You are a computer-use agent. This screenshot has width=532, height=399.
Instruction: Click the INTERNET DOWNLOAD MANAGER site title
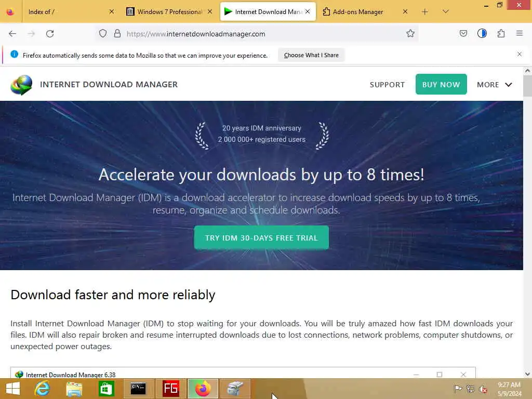(x=109, y=85)
